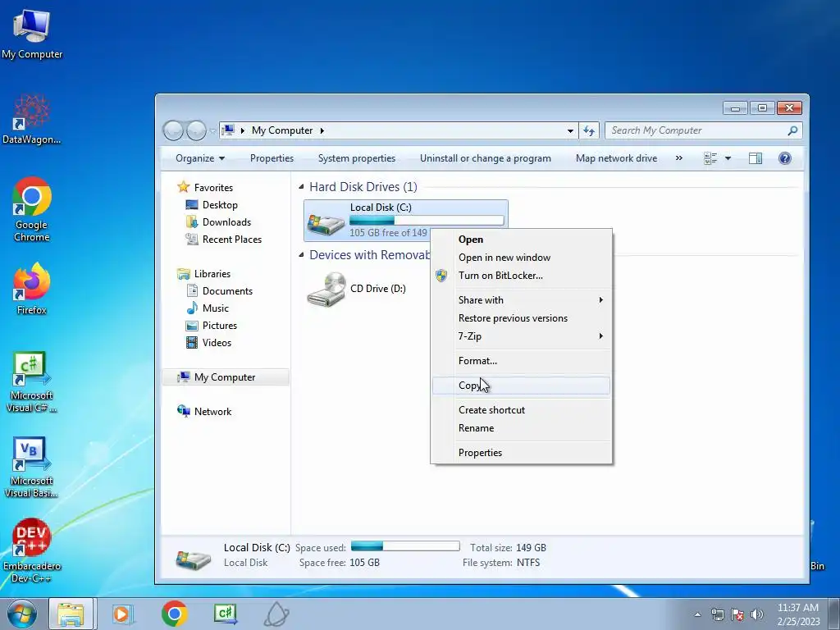
Task: Choose Restore previous versions
Action: [521, 318]
